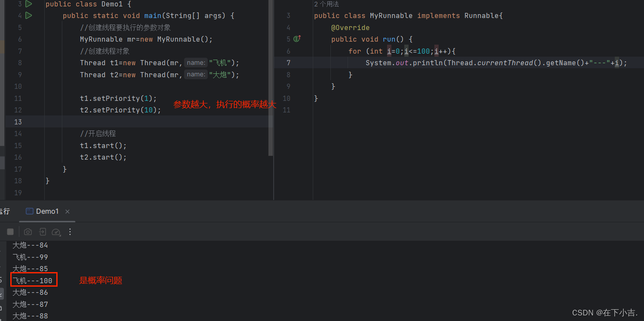Click the Runnable interface name
Screen dimensions: 644x321
pos(482,15)
